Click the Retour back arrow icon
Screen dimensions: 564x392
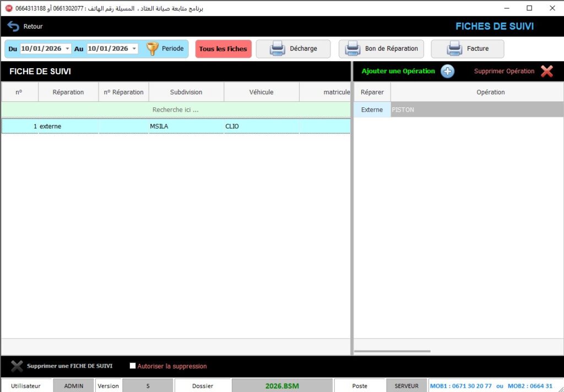click(13, 26)
